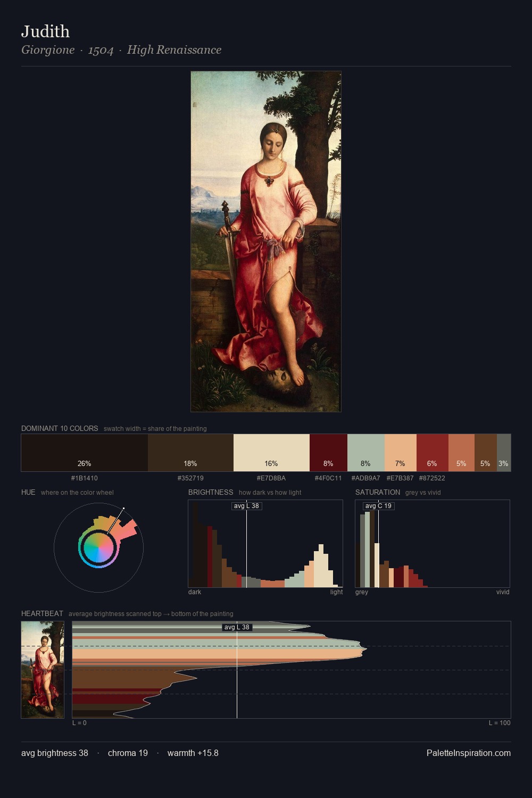Click 'swatch width = share of the painting' caption
Image resolution: width=532 pixels, height=798 pixels.
click(155, 429)
